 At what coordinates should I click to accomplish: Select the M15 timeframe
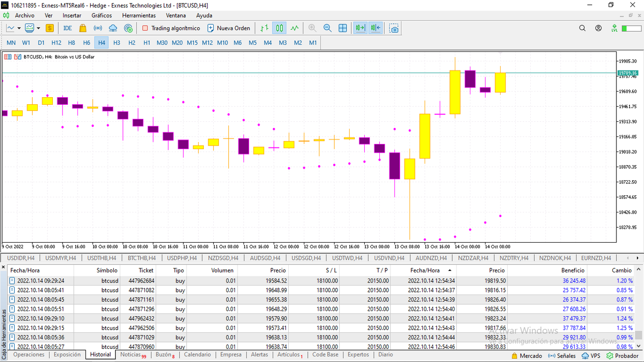[x=192, y=43]
